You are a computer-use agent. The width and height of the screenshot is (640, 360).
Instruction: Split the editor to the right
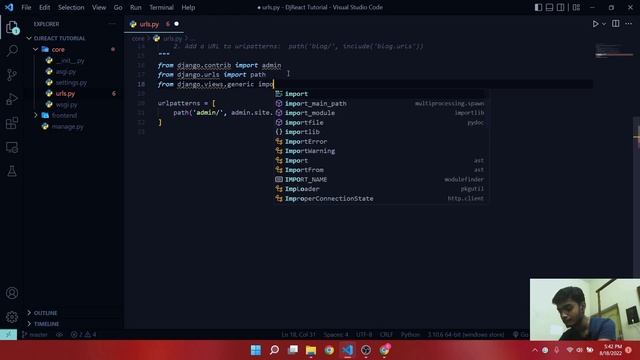tap(616, 24)
